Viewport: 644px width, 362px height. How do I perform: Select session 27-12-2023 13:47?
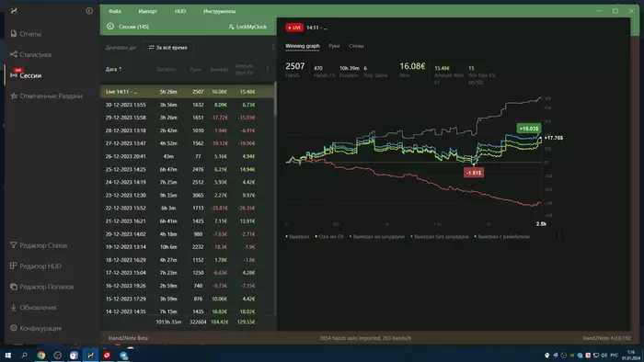pyautogui.click(x=187, y=143)
